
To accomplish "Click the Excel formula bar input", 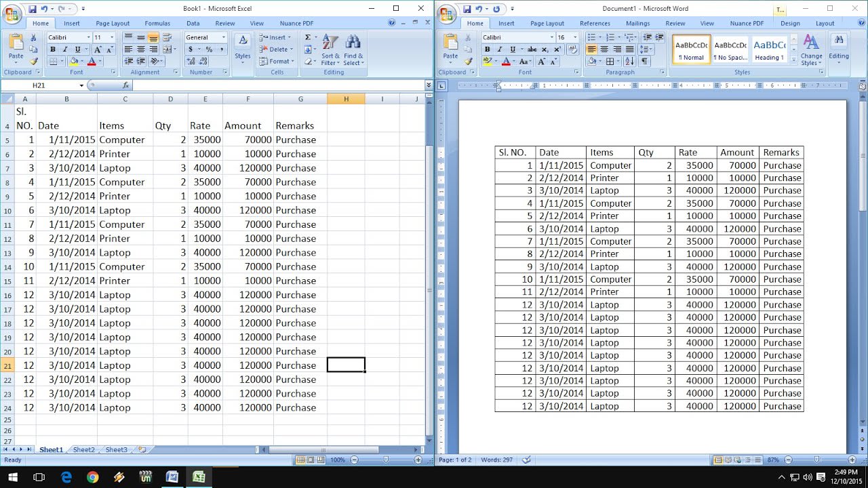I will 279,85.
